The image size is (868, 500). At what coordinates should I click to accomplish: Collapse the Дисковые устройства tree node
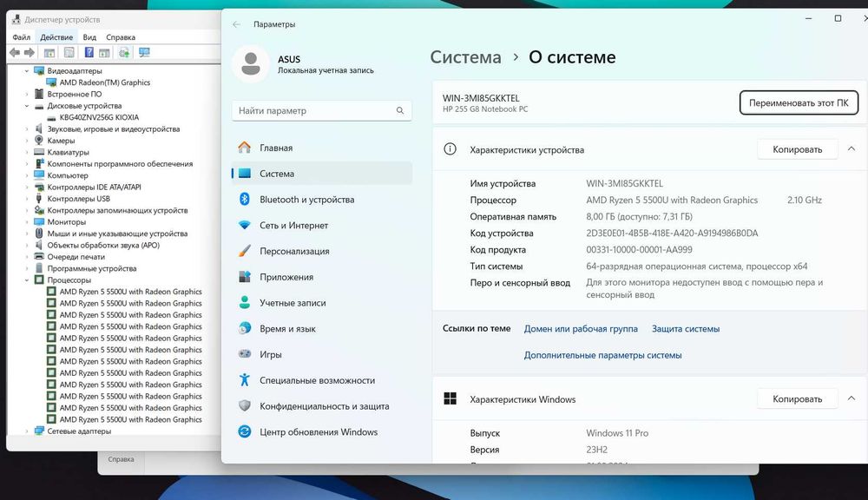click(26, 106)
